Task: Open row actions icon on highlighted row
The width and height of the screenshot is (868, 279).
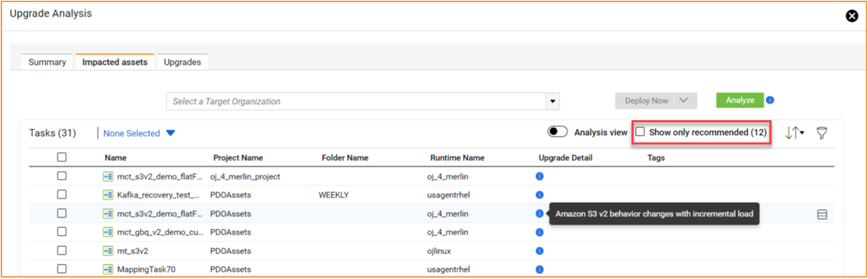Action: 822,214
